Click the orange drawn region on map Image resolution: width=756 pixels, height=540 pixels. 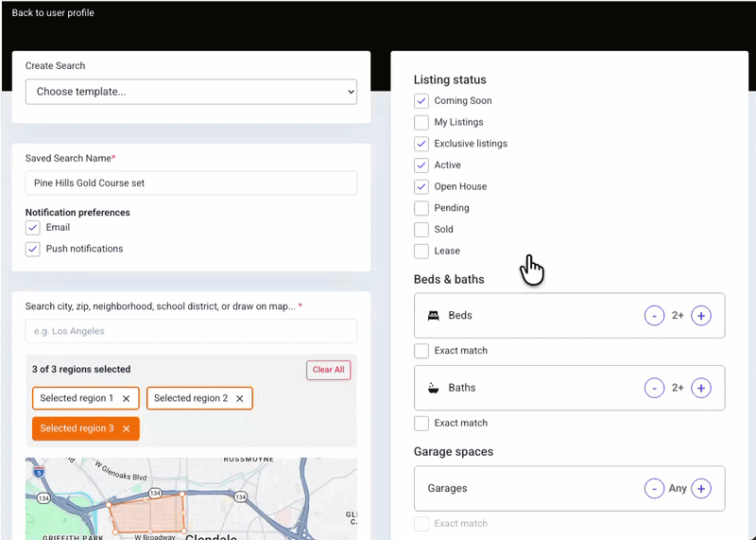pyautogui.click(x=147, y=514)
